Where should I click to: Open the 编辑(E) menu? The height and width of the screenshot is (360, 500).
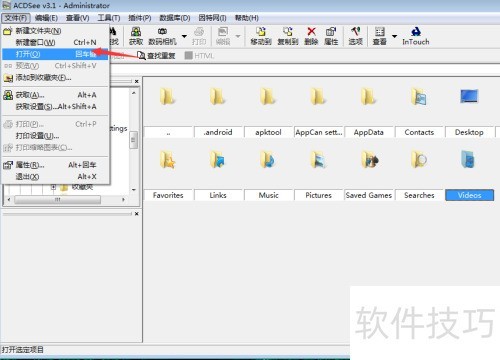pyautogui.click(x=46, y=18)
